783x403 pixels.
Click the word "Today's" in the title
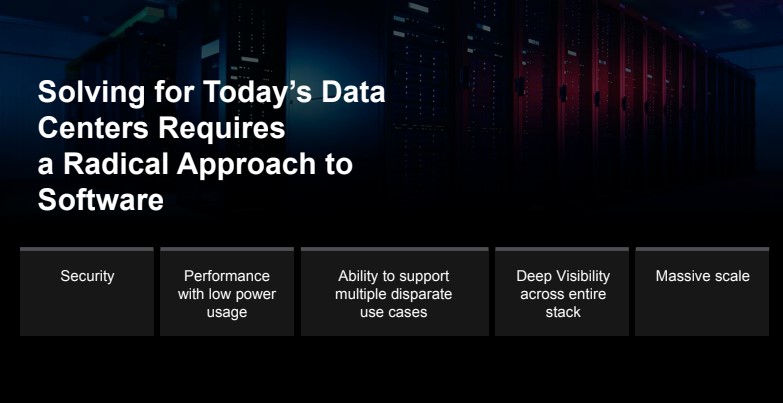[232, 94]
